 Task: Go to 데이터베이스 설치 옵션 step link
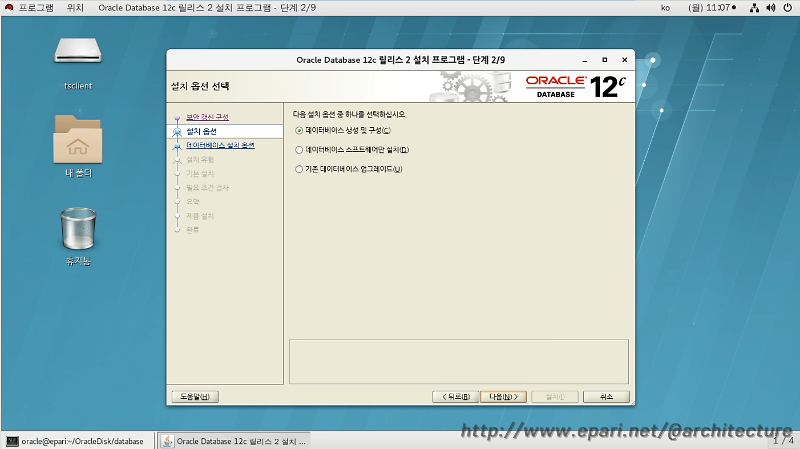(220, 145)
